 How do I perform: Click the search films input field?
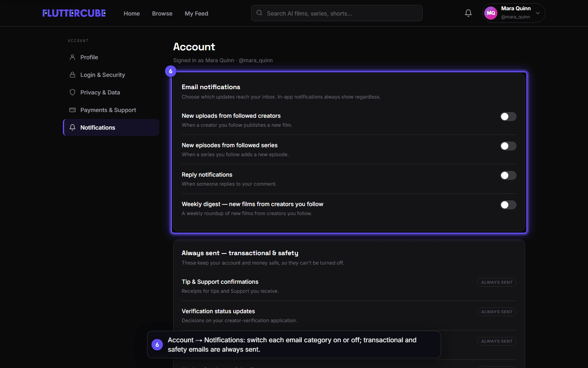[337, 13]
